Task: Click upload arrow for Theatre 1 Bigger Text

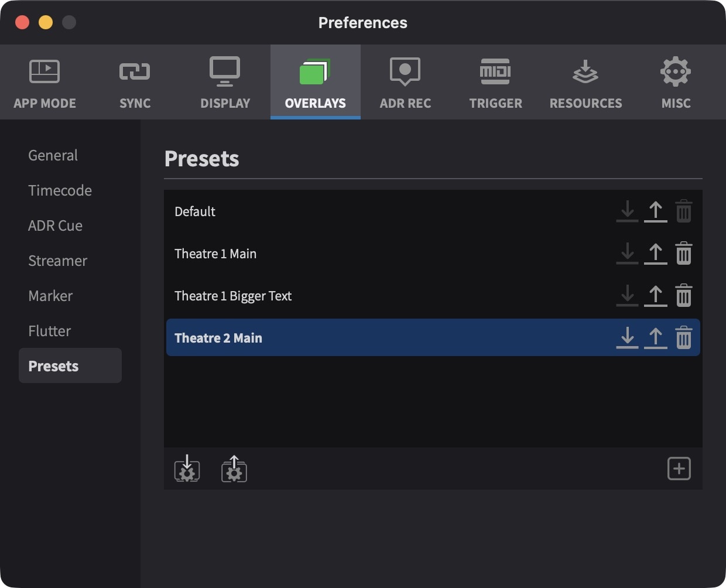Action: [656, 296]
